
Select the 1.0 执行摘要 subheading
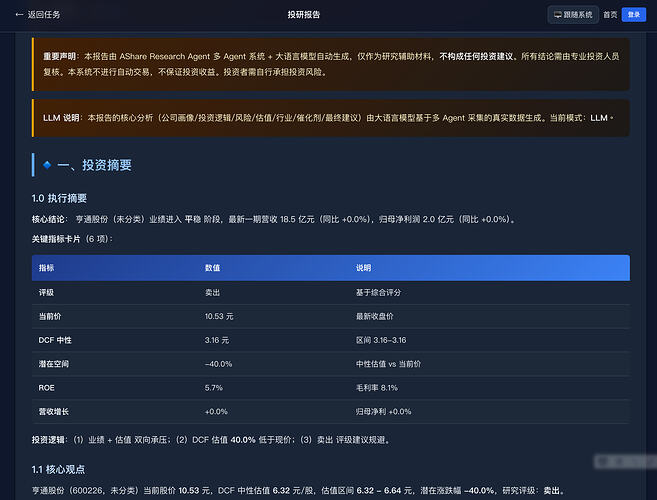click(x=59, y=198)
